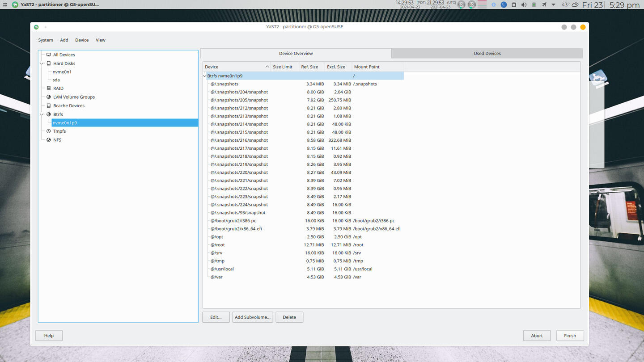Click the Delete button
Screen dimensions: 644x362
pyautogui.click(x=289, y=317)
